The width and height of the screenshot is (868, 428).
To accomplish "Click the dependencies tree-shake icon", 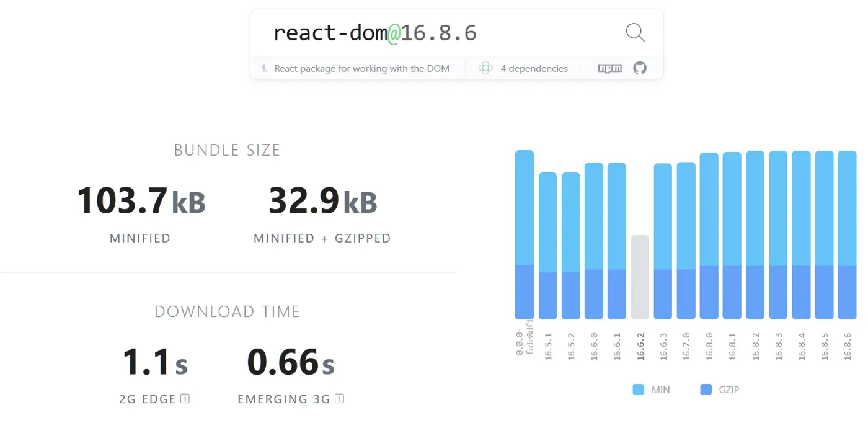I will [x=485, y=68].
